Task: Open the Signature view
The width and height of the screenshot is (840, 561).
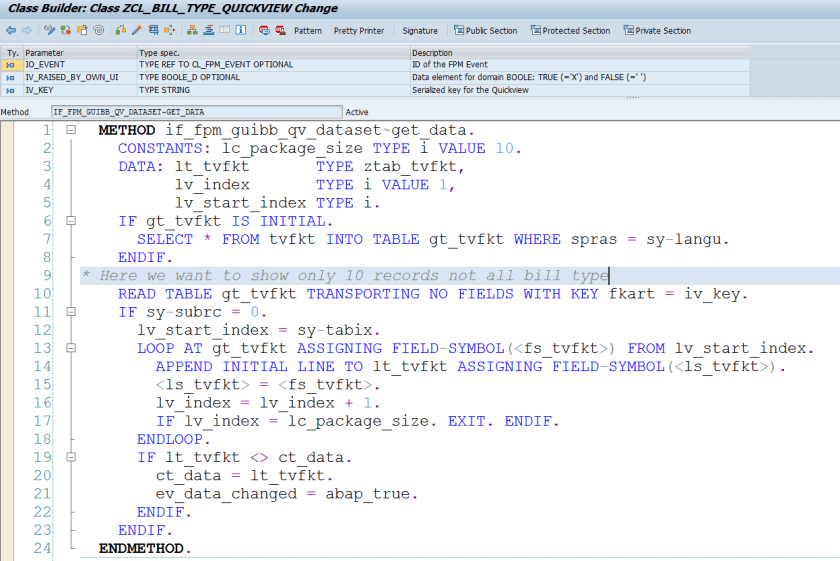Action: pyautogui.click(x=420, y=31)
